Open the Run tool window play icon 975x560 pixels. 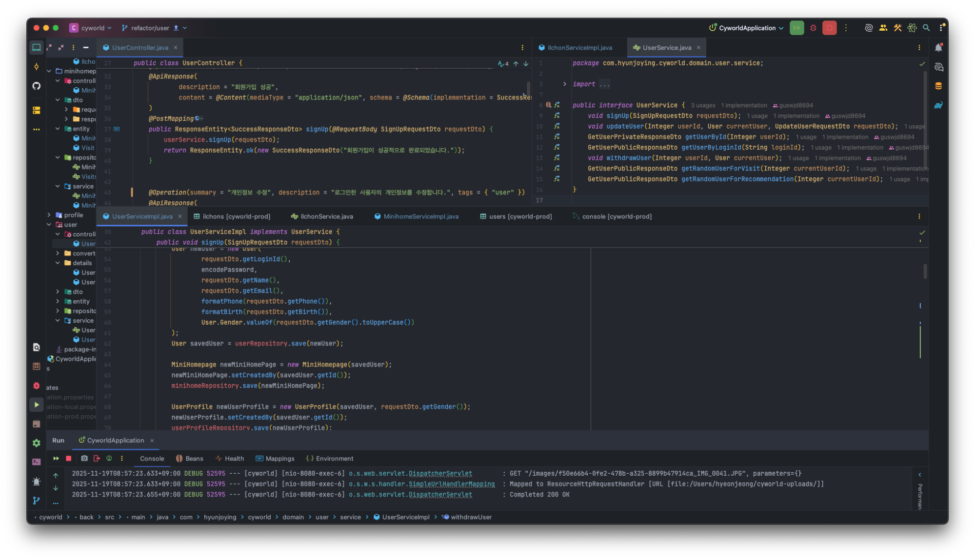coord(36,405)
